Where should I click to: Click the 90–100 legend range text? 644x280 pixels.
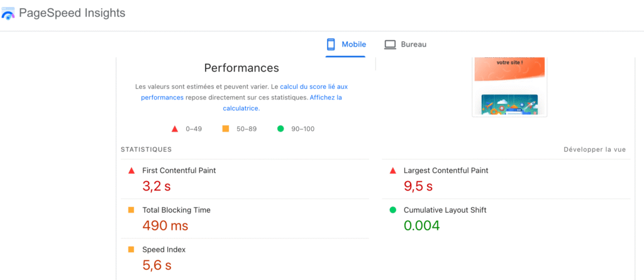click(x=303, y=129)
